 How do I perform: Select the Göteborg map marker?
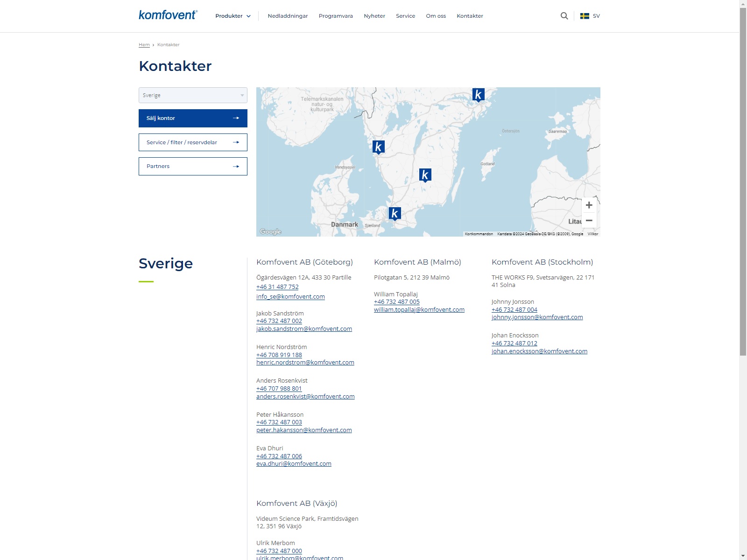pyautogui.click(x=379, y=147)
